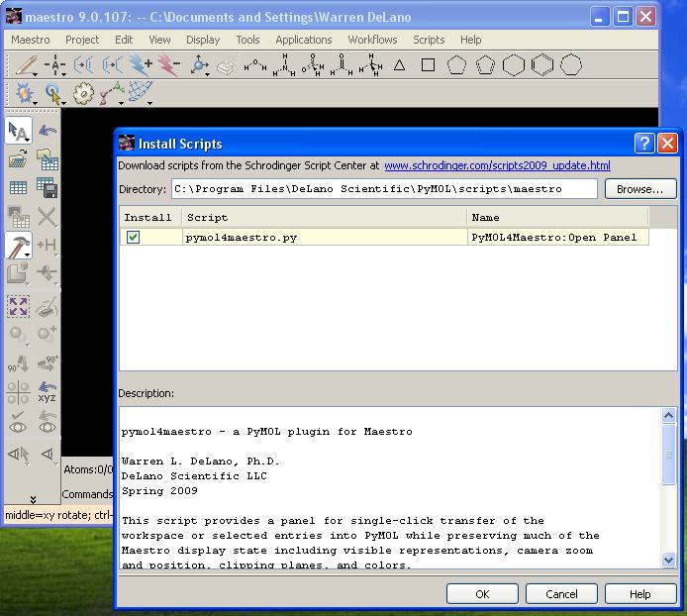Open the Set element tool dropdown arrow
The height and width of the screenshot is (616, 687).
click(x=64, y=75)
